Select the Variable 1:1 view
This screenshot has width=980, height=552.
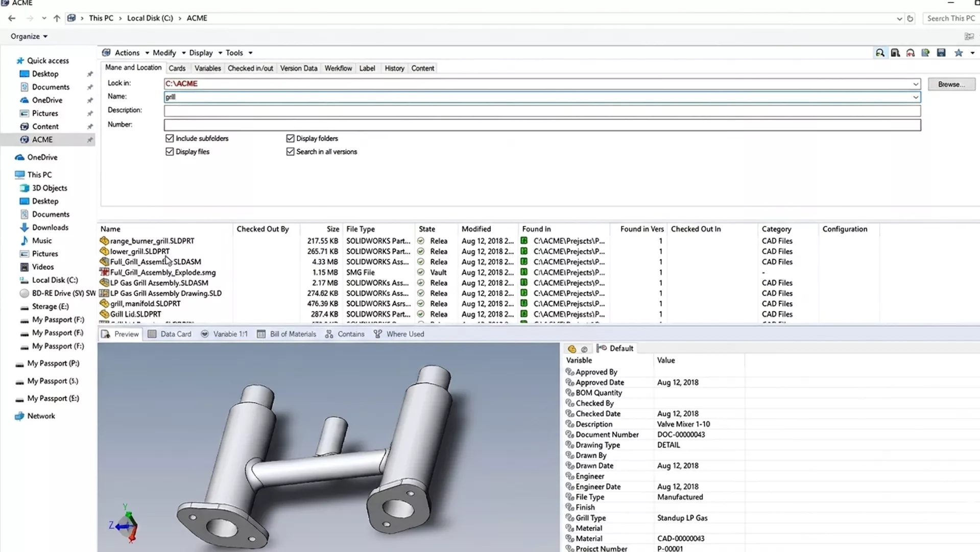pyautogui.click(x=230, y=334)
